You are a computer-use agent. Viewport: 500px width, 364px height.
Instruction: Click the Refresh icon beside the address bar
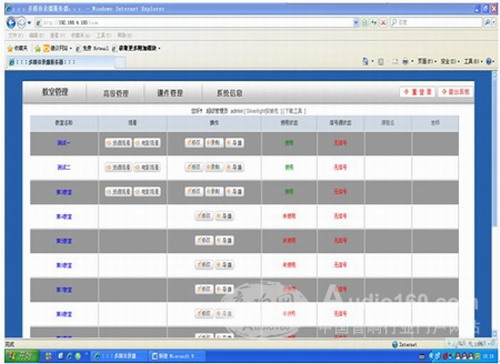click(374, 22)
